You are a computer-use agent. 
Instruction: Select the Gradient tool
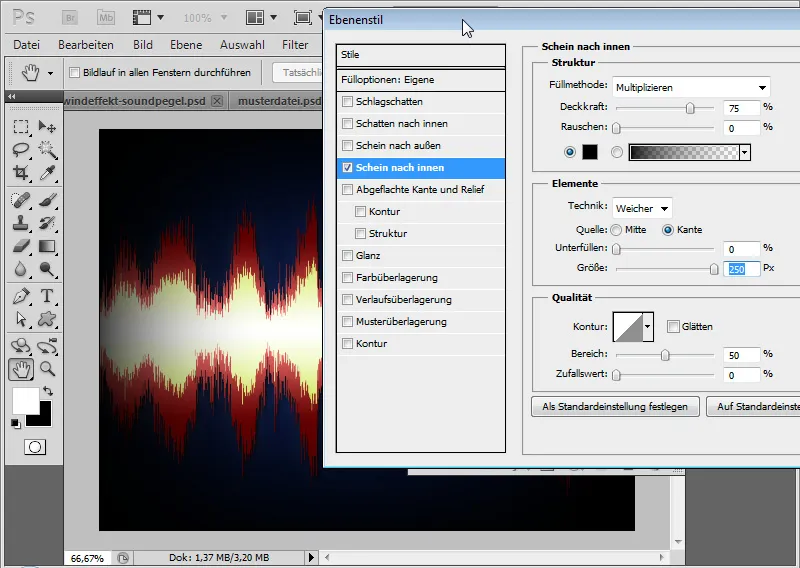(x=47, y=246)
